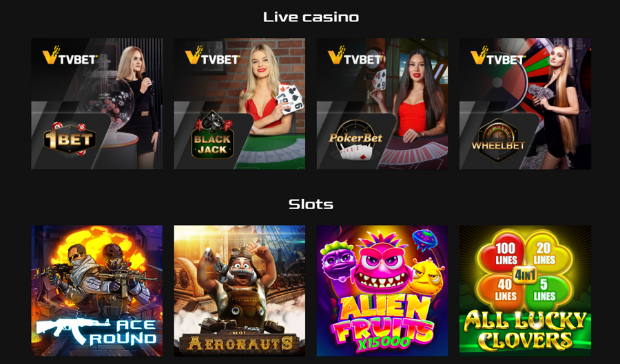Open the Ace Round slot

pos(97,291)
